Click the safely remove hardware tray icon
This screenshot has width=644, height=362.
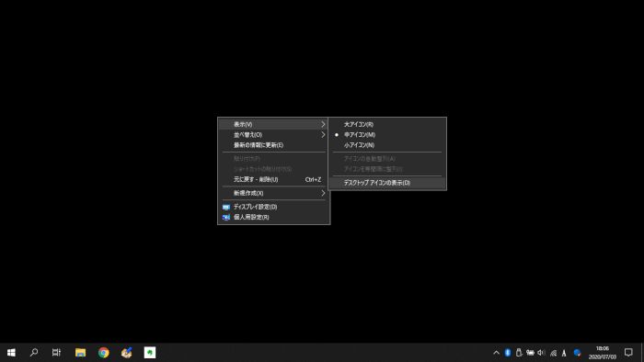pos(519,353)
